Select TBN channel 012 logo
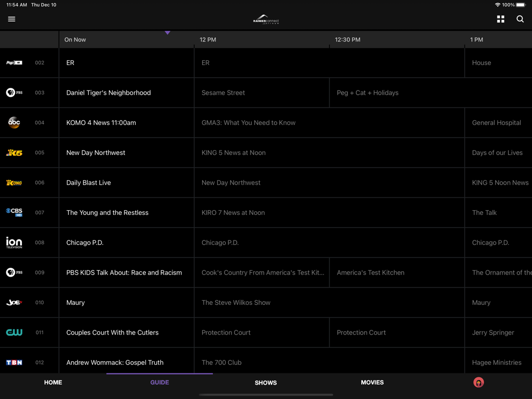This screenshot has width=532, height=399. point(14,362)
